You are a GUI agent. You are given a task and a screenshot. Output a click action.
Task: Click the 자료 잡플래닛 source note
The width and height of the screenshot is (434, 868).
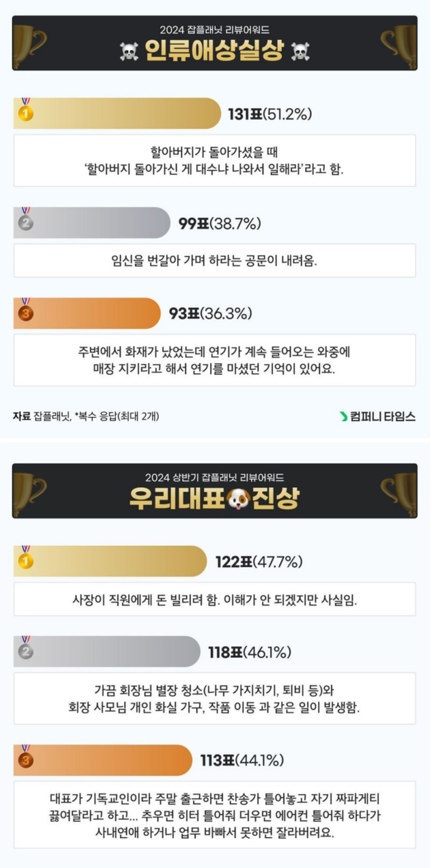[85, 416]
